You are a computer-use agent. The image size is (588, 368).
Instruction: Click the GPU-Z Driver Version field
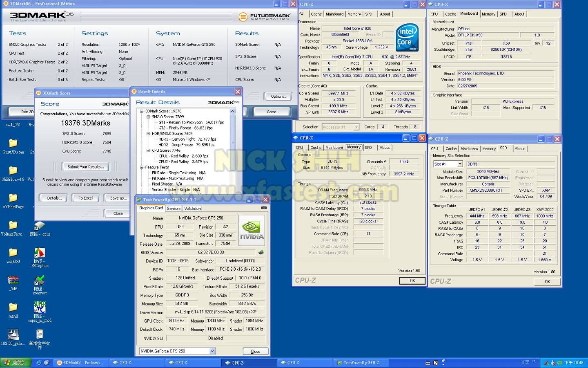(x=216, y=312)
